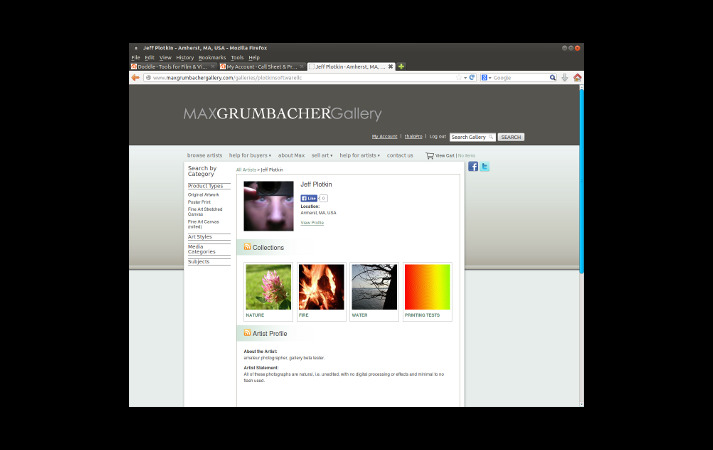Open the FIRE collection thumbnail

click(321, 287)
